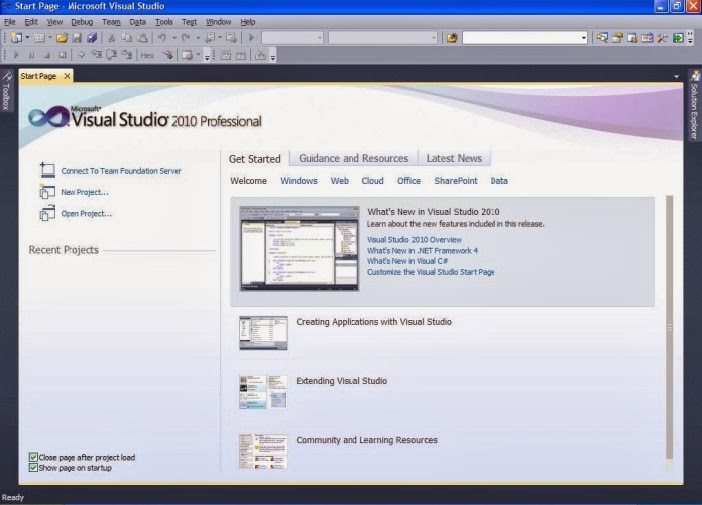
Task: Click the Stop Debugging square icon
Action: pos(47,55)
